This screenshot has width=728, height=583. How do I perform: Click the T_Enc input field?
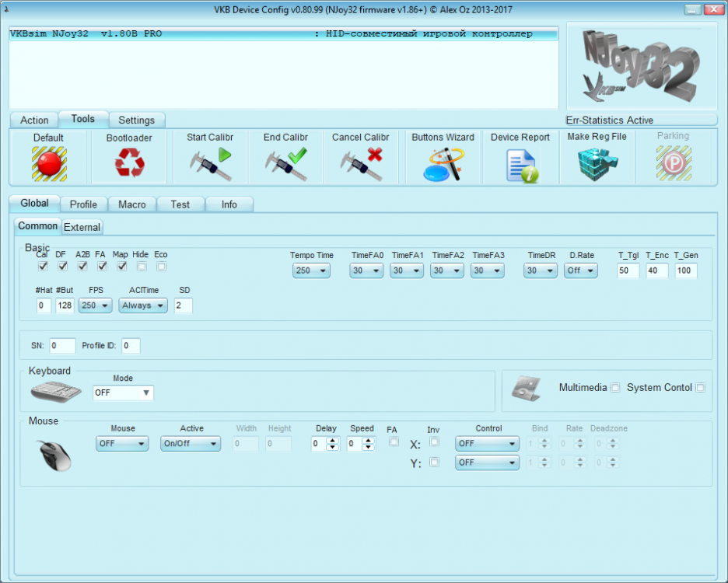(657, 271)
